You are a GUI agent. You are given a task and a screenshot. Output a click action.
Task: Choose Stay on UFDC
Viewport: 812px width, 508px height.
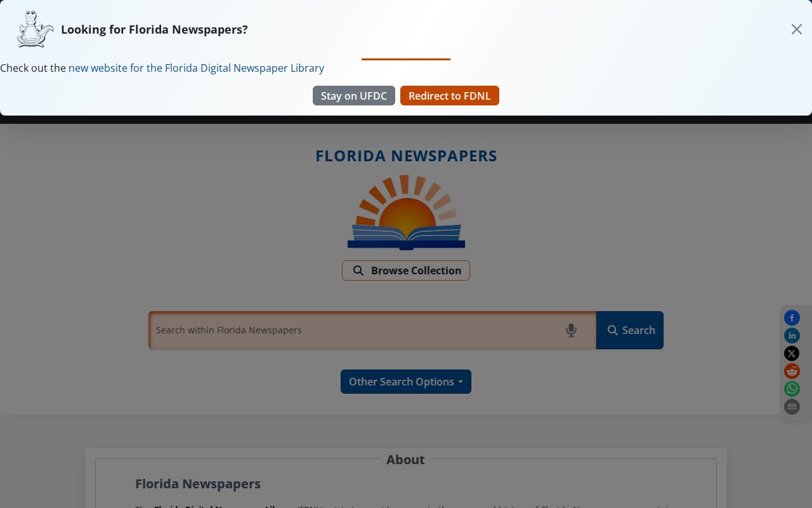pos(354,96)
